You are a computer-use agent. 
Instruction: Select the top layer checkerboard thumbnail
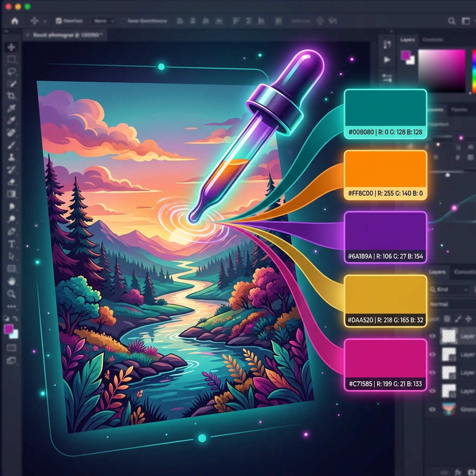(x=449, y=336)
